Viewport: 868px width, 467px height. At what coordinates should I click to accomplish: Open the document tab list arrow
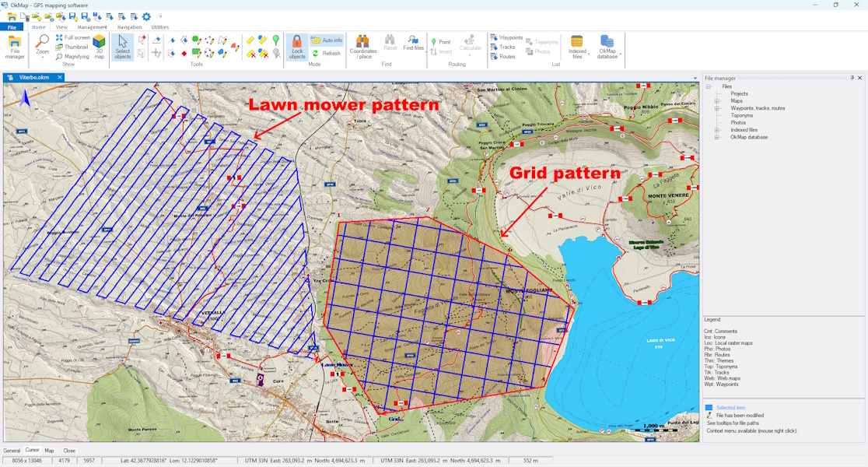695,78
